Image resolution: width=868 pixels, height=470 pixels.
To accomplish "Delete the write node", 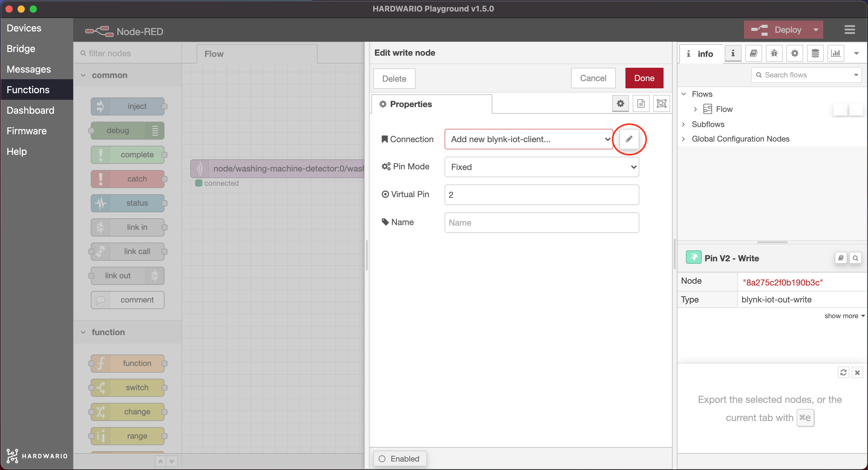I will click(394, 79).
